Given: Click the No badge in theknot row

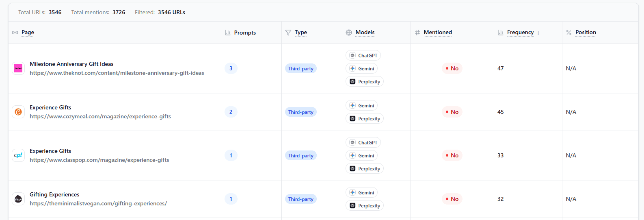Looking at the screenshot, I should coord(452,68).
